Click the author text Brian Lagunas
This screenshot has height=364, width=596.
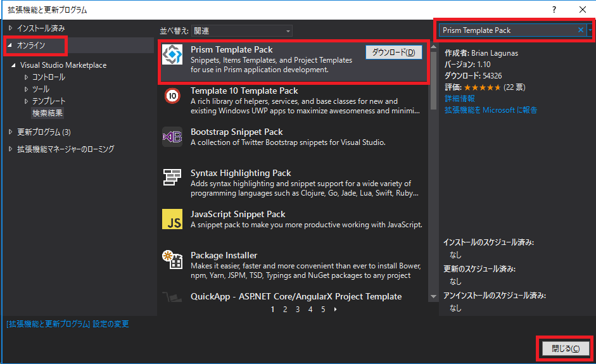click(x=495, y=53)
